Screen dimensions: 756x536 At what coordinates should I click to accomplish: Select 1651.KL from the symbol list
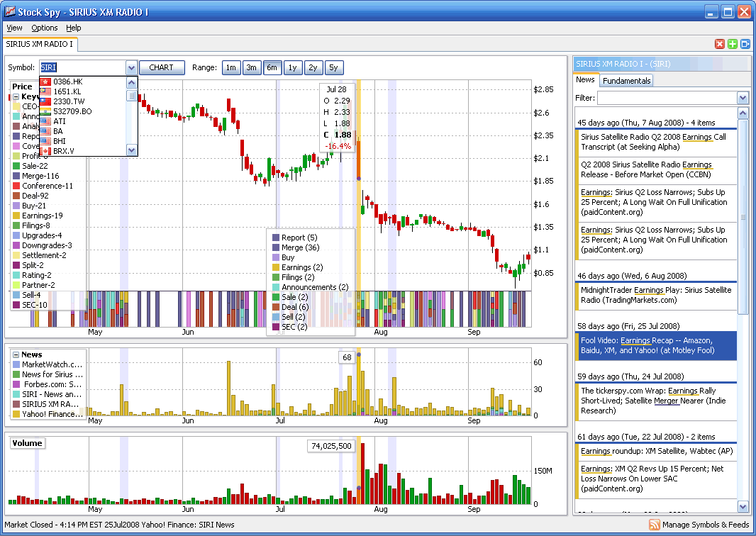(x=84, y=91)
